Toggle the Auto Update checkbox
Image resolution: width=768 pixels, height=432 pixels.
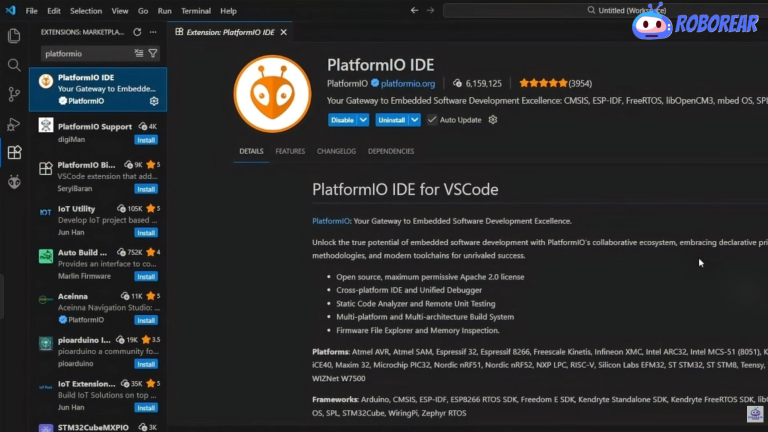pyautogui.click(x=432, y=120)
